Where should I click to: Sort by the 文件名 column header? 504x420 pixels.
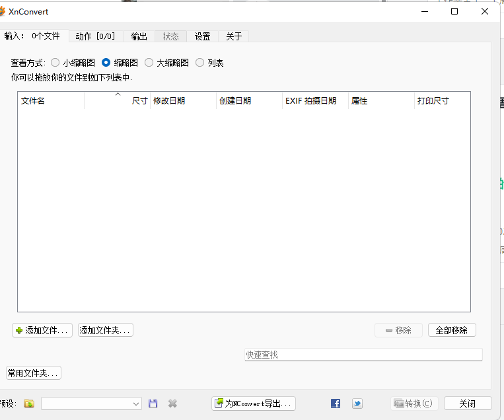tap(51, 100)
